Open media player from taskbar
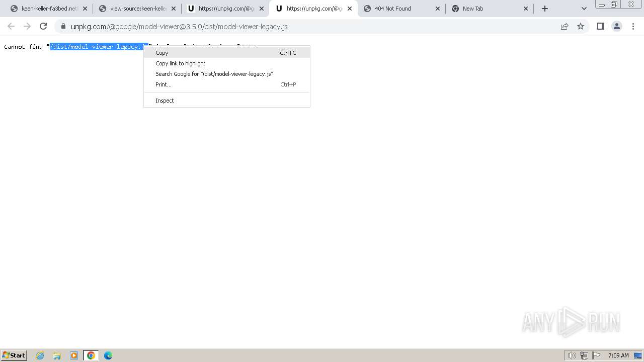Viewport: 644px width, 362px height. (74, 355)
